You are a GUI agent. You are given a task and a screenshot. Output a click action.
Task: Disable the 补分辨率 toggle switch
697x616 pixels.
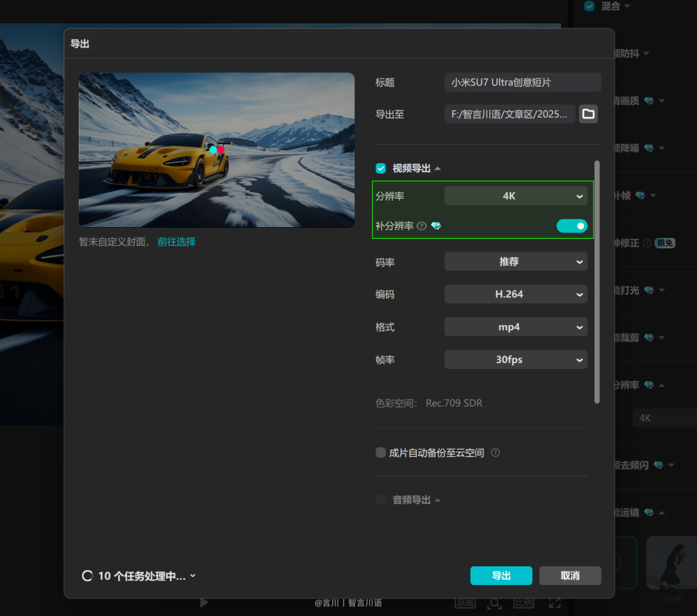tap(572, 226)
